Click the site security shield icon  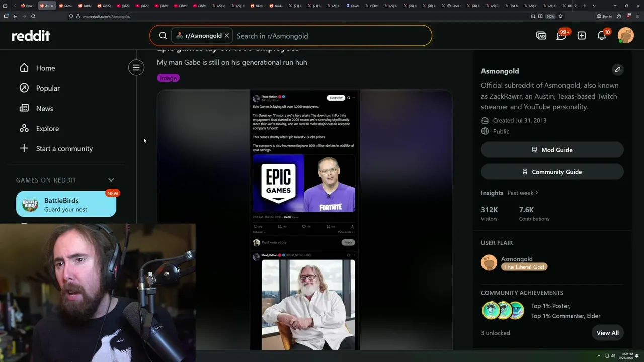(71, 16)
